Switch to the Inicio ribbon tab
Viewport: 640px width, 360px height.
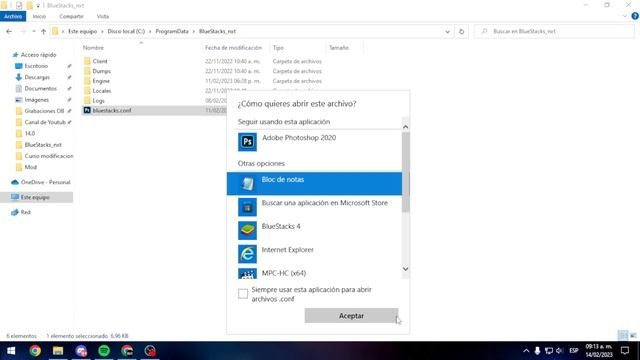[39, 16]
